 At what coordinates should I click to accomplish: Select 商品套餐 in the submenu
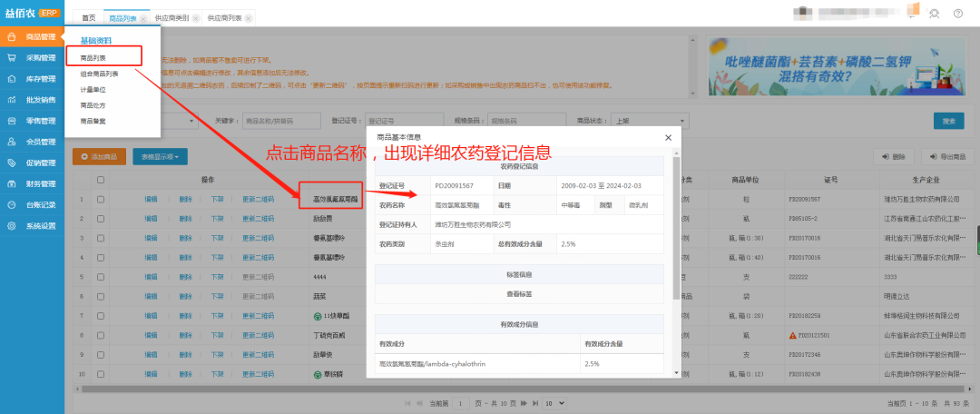(93, 121)
